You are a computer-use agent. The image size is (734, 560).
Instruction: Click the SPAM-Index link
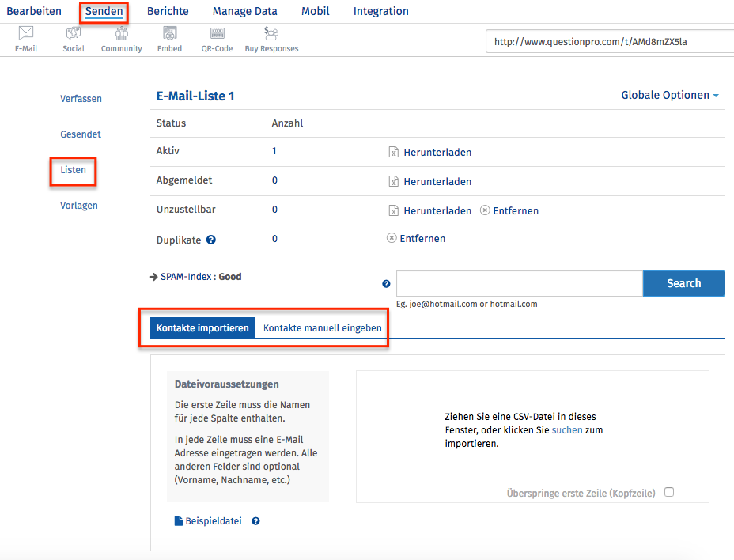tap(186, 277)
